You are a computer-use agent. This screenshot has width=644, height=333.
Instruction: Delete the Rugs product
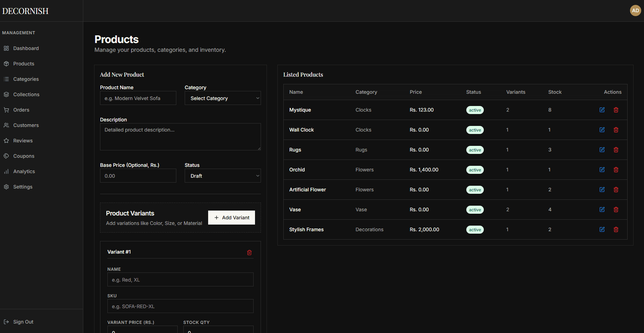pyautogui.click(x=616, y=150)
